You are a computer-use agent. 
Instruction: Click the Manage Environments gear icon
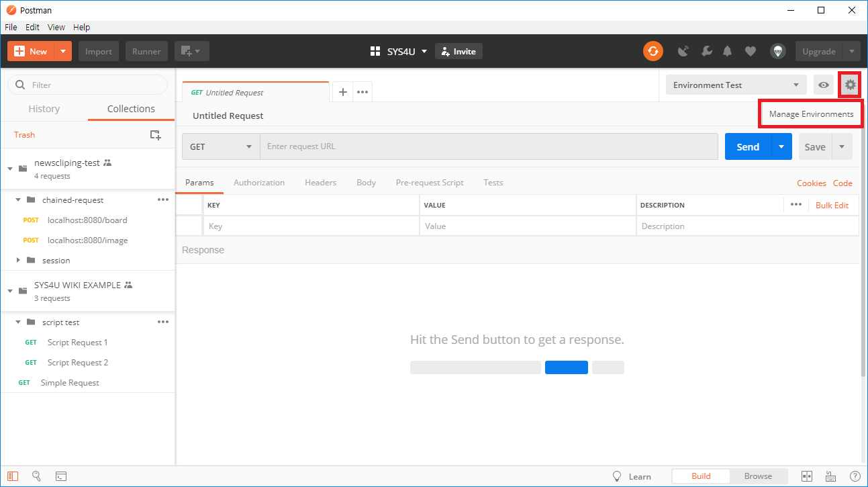[x=851, y=85]
